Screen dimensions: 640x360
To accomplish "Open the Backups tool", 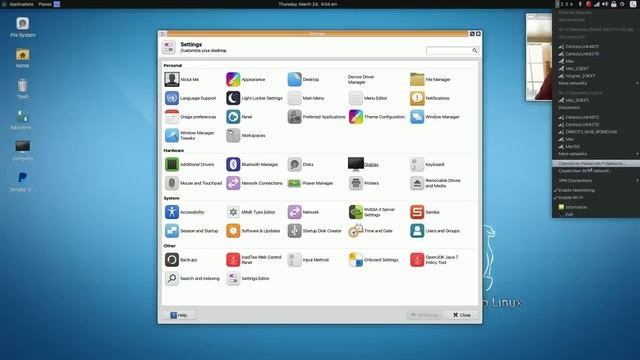I will tap(181, 260).
